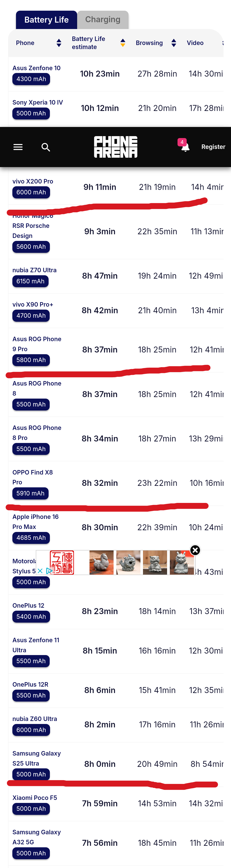Open Samsung Galaxy S25 Ultra link

(x=36, y=758)
